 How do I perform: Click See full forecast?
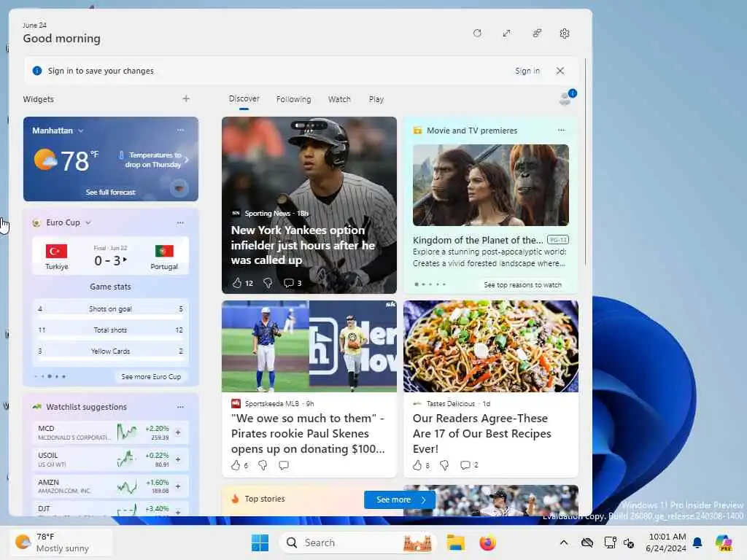pyautogui.click(x=111, y=192)
